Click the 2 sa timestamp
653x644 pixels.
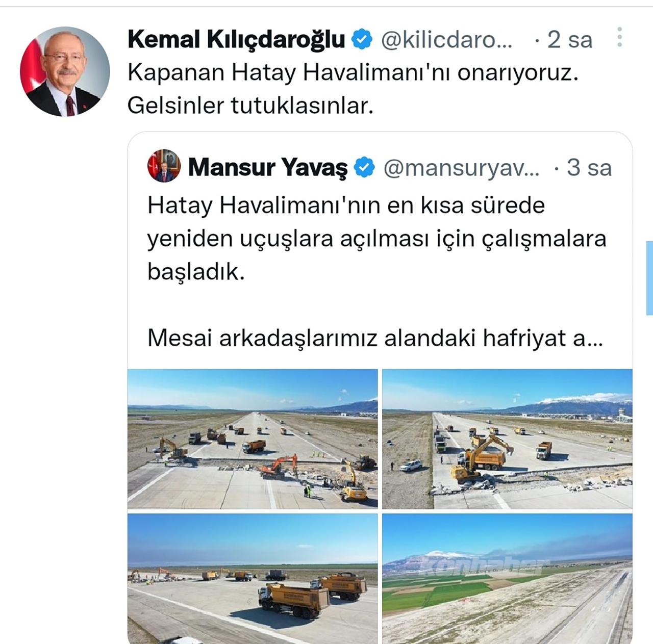coord(570,40)
